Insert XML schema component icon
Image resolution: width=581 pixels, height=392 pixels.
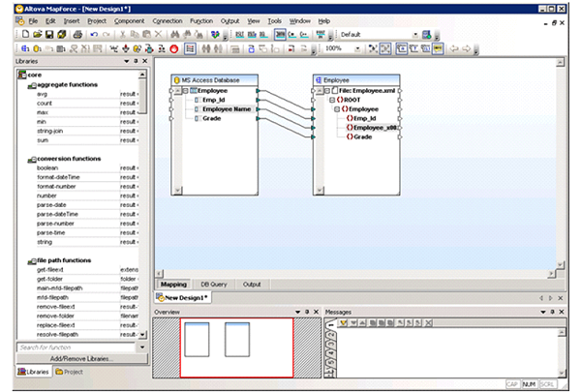[x=25, y=48]
